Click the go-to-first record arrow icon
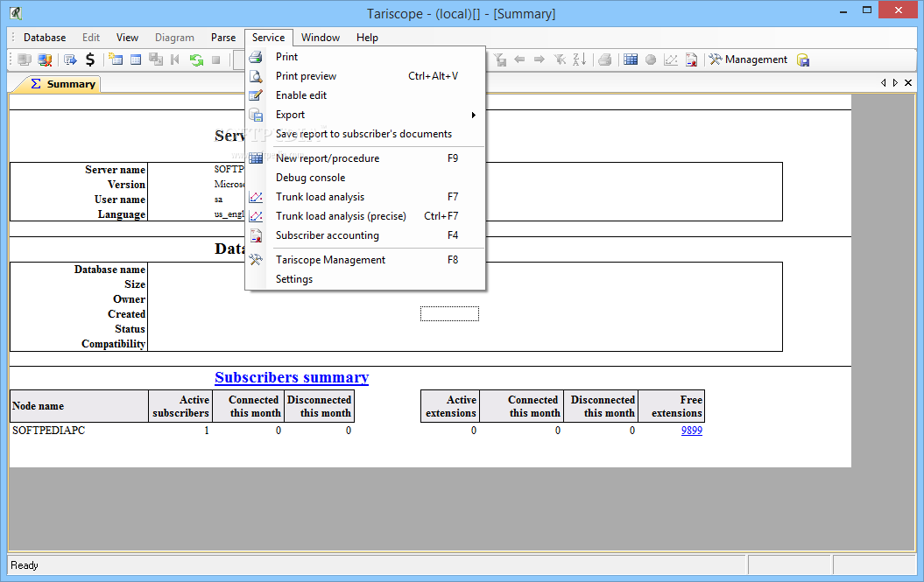The width and height of the screenshot is (924, 582). (175, 60)
